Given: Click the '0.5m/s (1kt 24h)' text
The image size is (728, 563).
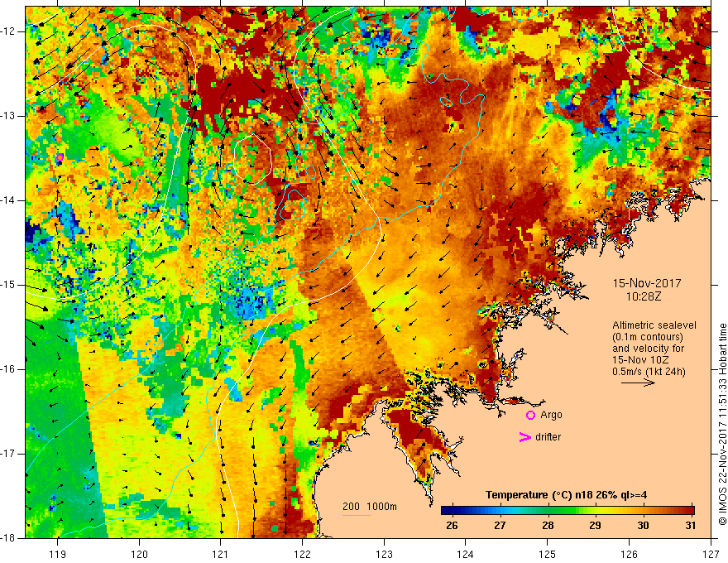Looking at the screenshot, I should (649, 372).
